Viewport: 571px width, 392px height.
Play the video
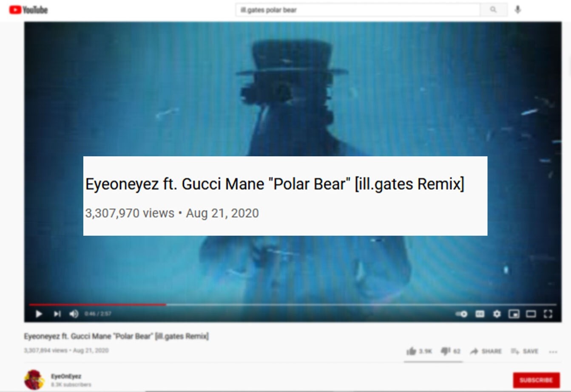point(39,314)
